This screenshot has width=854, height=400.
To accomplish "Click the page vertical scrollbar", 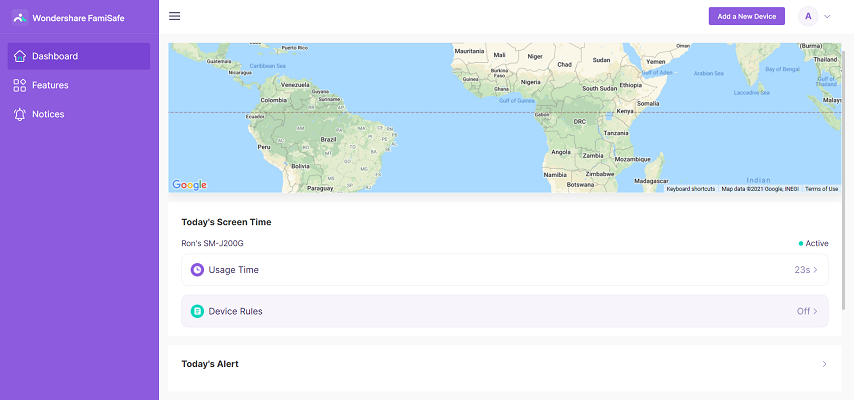I will pyautogui.click(x=844, y=180).
